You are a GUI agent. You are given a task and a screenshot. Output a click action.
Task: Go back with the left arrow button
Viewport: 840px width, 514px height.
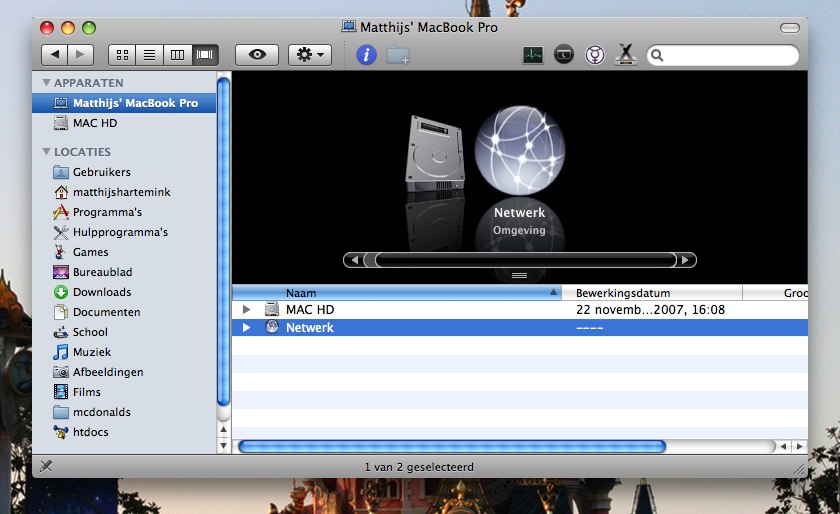click(54, 55)
